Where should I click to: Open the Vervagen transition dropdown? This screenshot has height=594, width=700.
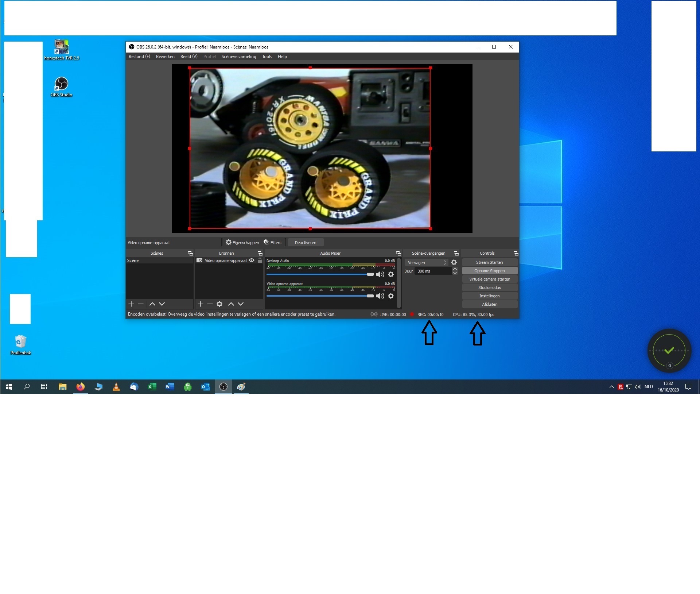[426, 263]
